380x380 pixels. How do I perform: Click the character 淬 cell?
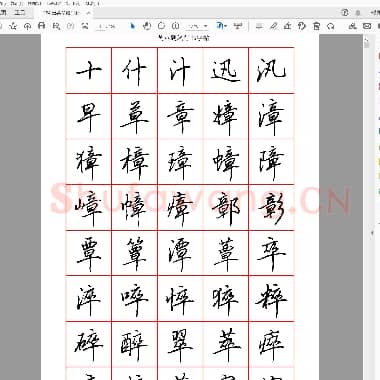(x=89, y=299)
